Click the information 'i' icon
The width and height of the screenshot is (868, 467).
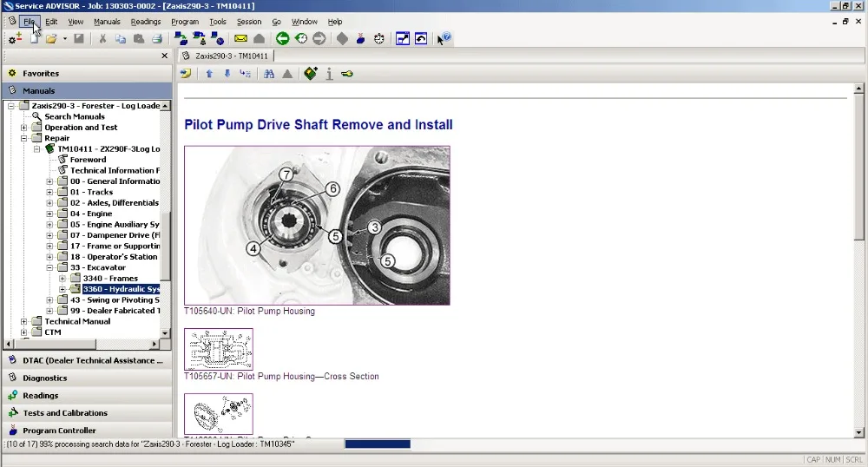pyautogui.click(x=329, y=74)
